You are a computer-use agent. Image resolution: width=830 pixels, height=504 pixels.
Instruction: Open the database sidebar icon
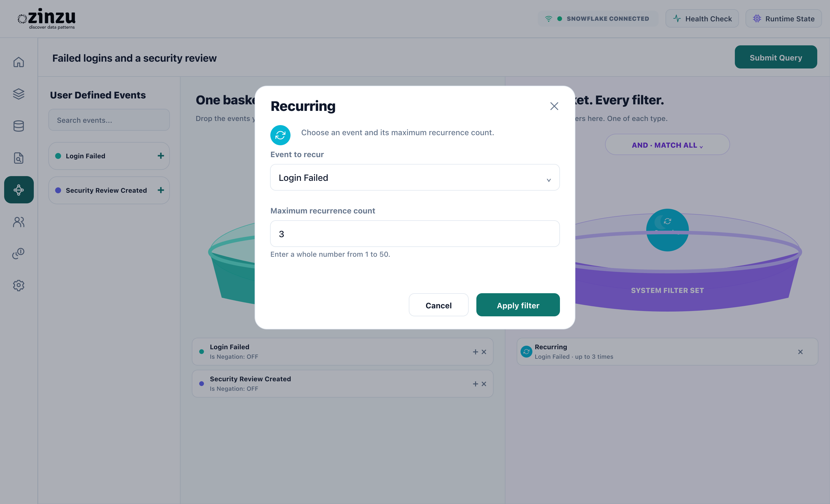pos(18,126)
